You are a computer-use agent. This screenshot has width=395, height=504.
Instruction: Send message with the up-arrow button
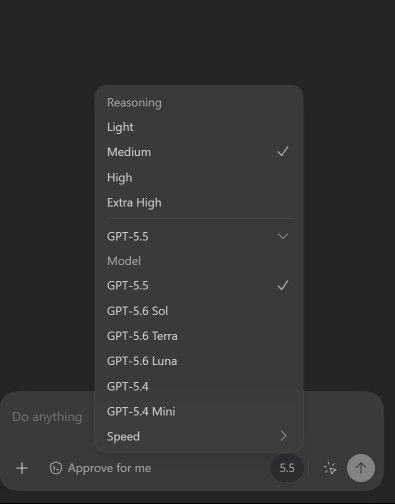point(361,468)
